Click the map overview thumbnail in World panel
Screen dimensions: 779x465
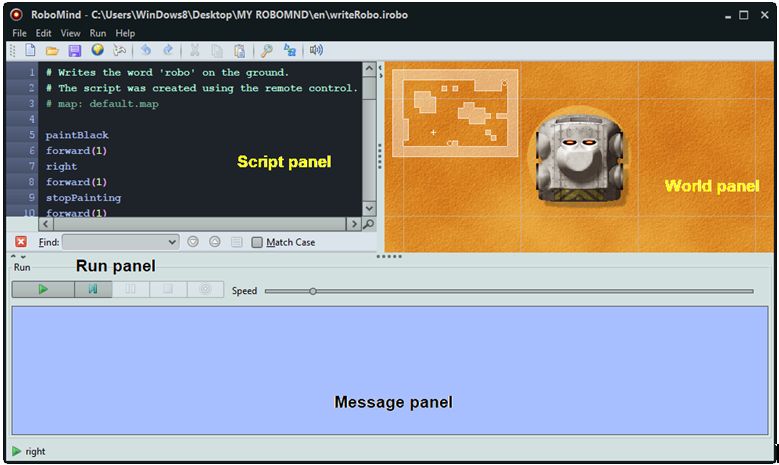click(x=455, y=113)
